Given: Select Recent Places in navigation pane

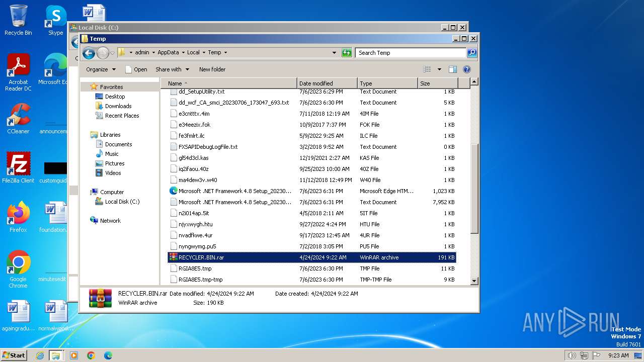Looking at the screenshot, I should click(x=122, y=116).
